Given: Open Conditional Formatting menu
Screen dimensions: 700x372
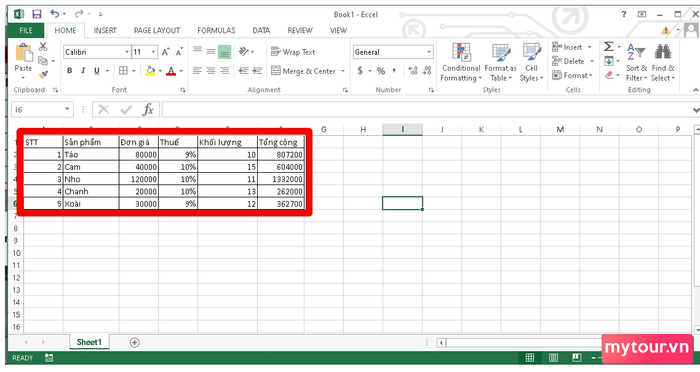Looking at the screenshot, I should pyautogui.click(x=461, y=63).
